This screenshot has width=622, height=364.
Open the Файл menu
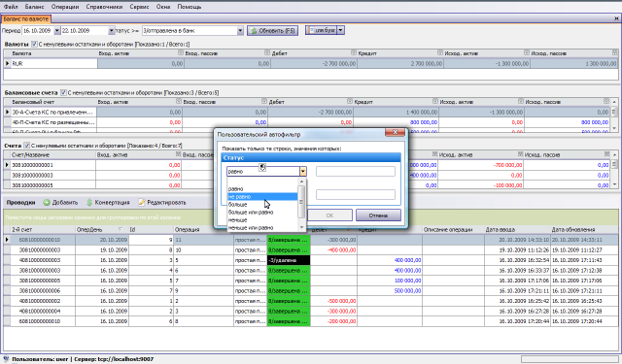[11, 7]
